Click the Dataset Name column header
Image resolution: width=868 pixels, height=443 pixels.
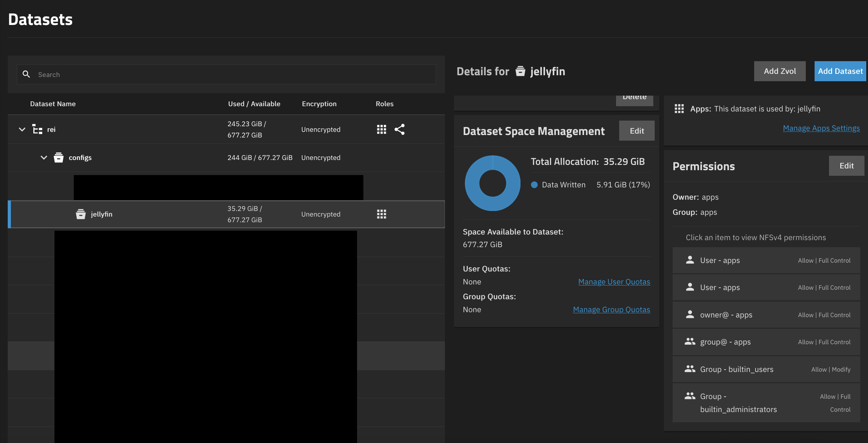(53, 104)
